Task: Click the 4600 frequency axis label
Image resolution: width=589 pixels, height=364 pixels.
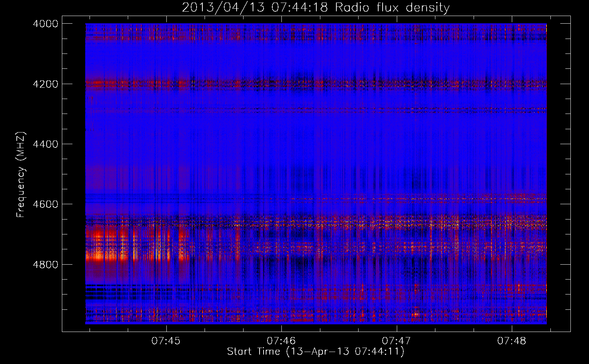Action: click(46, 204)
